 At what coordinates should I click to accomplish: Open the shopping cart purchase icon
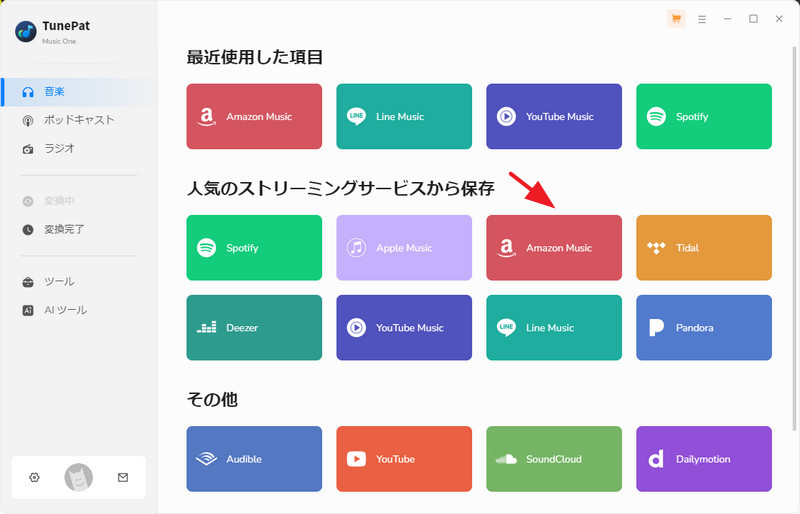(x=676, y=19)
